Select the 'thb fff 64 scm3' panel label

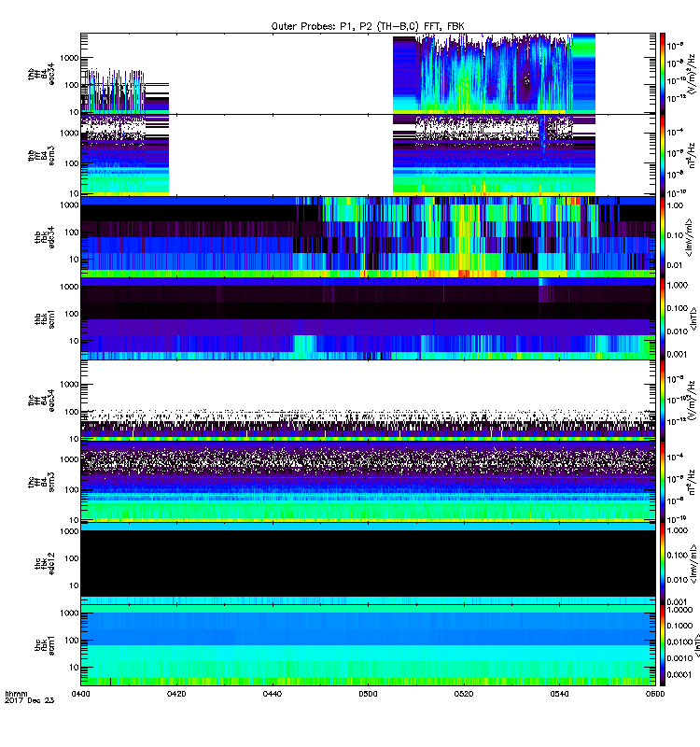(41, 156)
